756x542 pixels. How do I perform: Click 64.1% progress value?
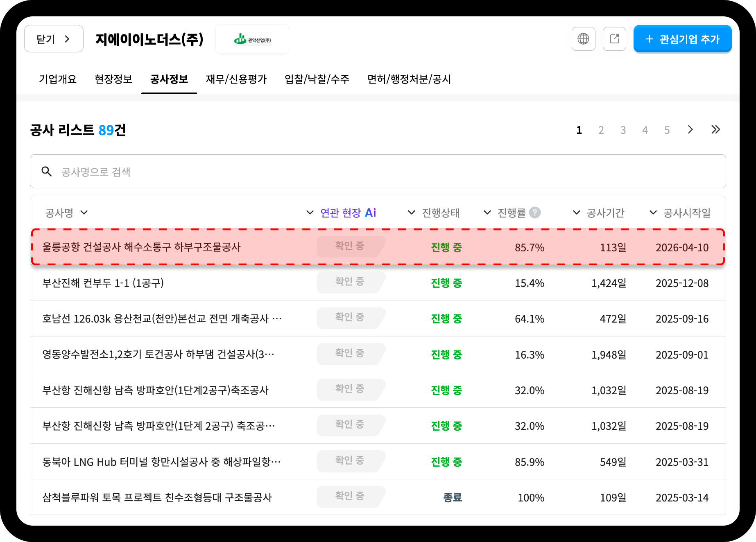[530, 319]
